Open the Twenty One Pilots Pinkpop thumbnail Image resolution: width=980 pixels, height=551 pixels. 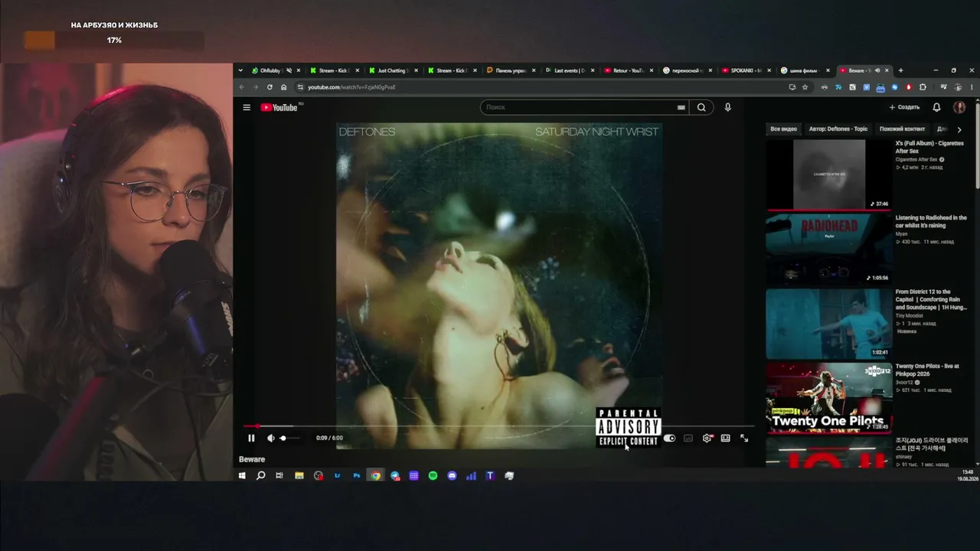pos(828,397)
